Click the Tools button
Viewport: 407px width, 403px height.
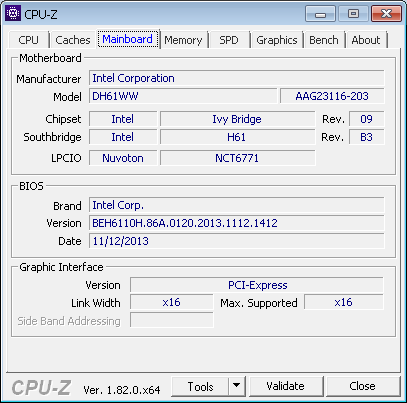pos(200,386)
